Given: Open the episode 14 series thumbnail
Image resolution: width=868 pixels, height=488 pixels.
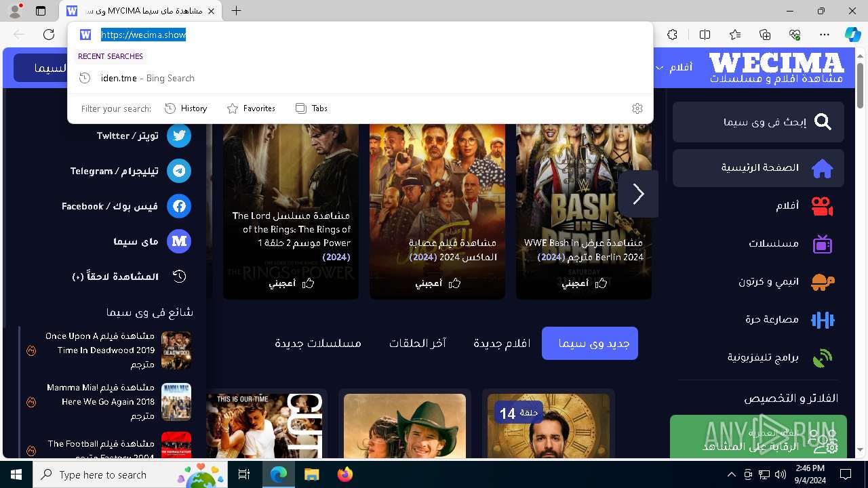Looking at the screenshot, I should click(549, 426).
